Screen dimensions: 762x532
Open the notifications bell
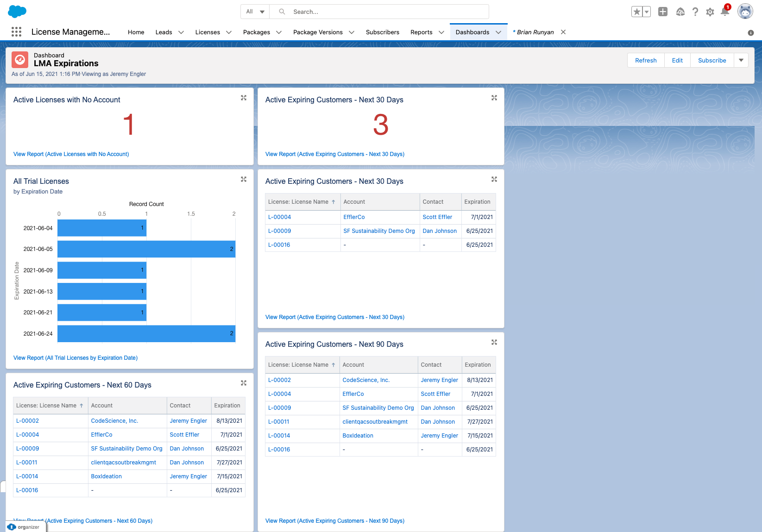[725, 12]
